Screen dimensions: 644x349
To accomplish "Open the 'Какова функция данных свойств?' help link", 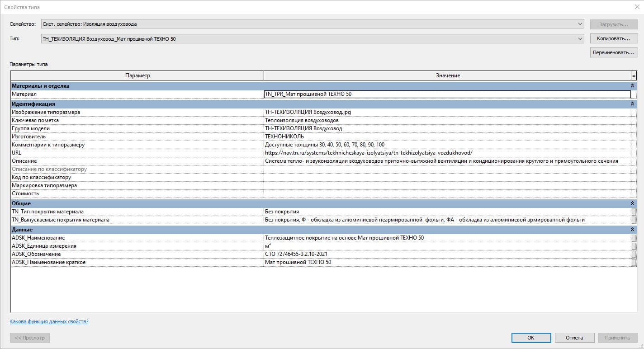I will 49,322.
